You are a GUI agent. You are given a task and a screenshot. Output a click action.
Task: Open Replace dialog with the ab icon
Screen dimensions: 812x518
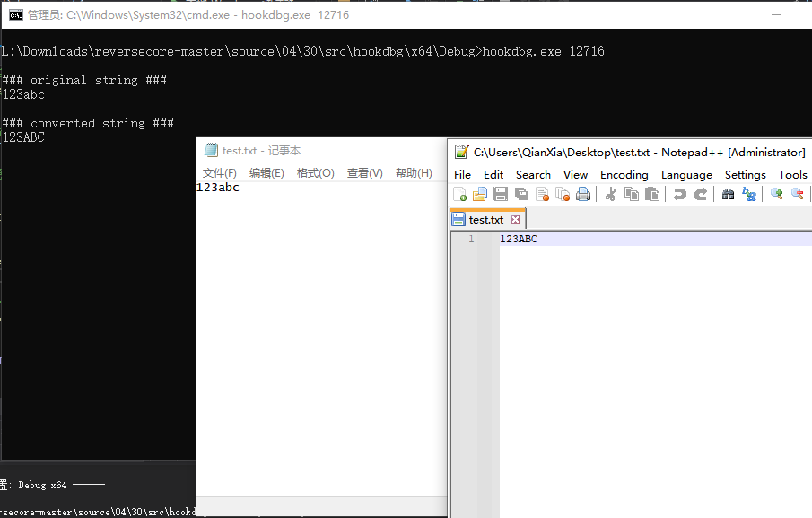coord(747,193)
